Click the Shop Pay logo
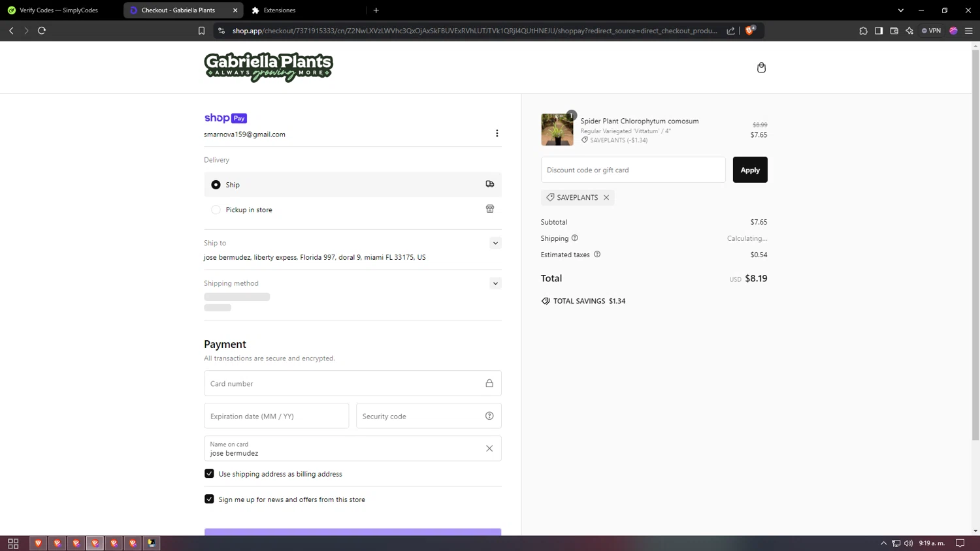The height and width of the screenshot is (551, 980). click(x=225, y=118)
